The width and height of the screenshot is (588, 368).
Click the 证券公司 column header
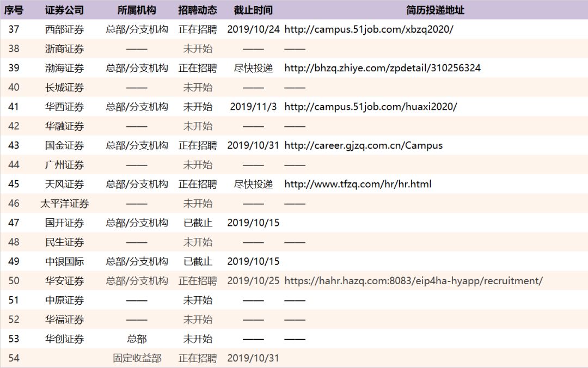pyautogui.click(x=64, y=10)
